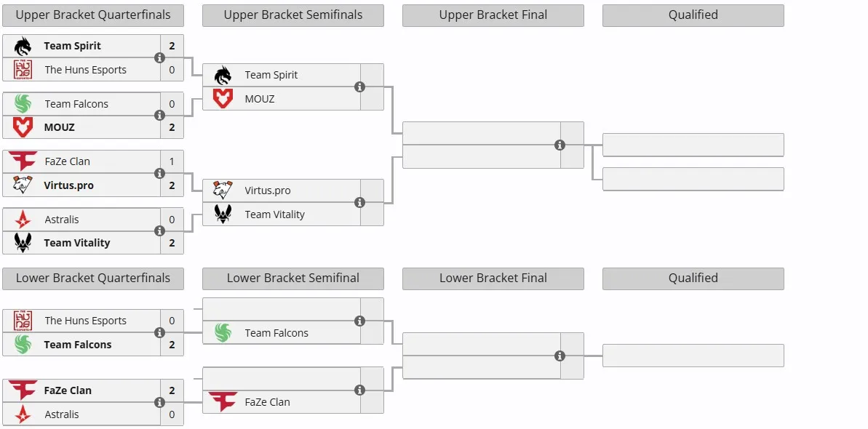Image resolution: width=868 pixels, height=429 pixels.
Task: Select the Upper Bracket Quarterfinals header
Action: click(93, 15)
